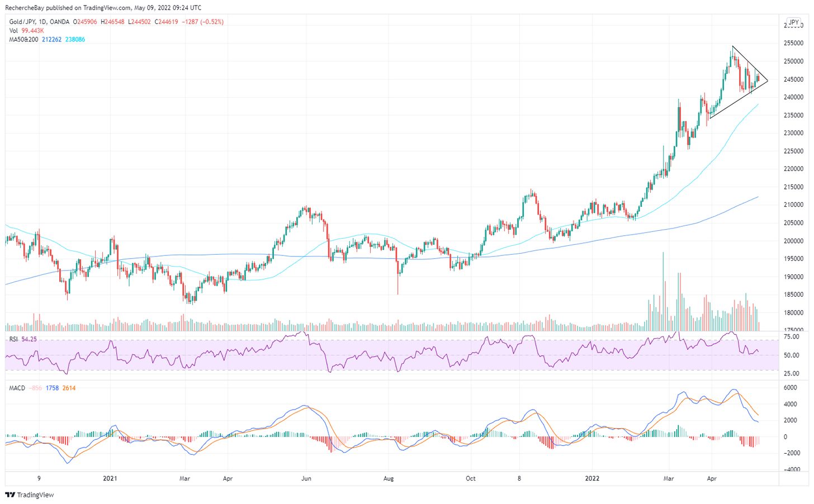Click the Jun marker on time axis
Image resolution: width=814 pixels, height=504 pixels.
tap(306, 478)
